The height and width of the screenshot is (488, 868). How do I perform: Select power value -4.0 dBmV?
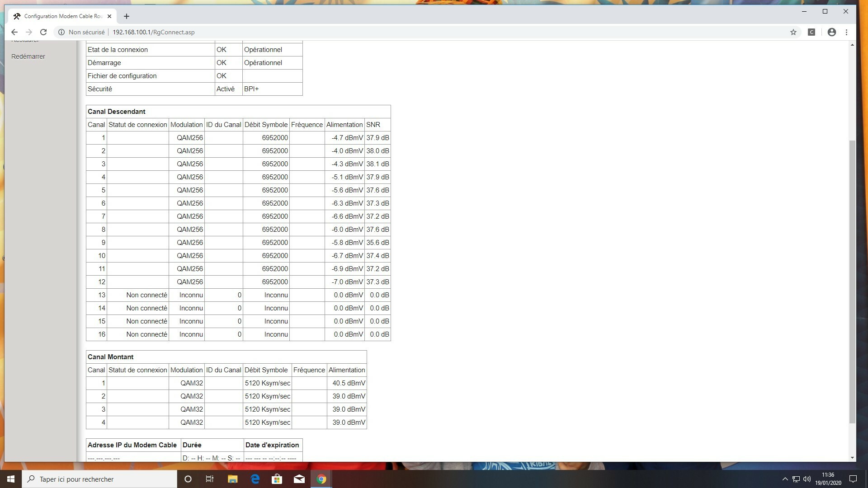point(347,151)
